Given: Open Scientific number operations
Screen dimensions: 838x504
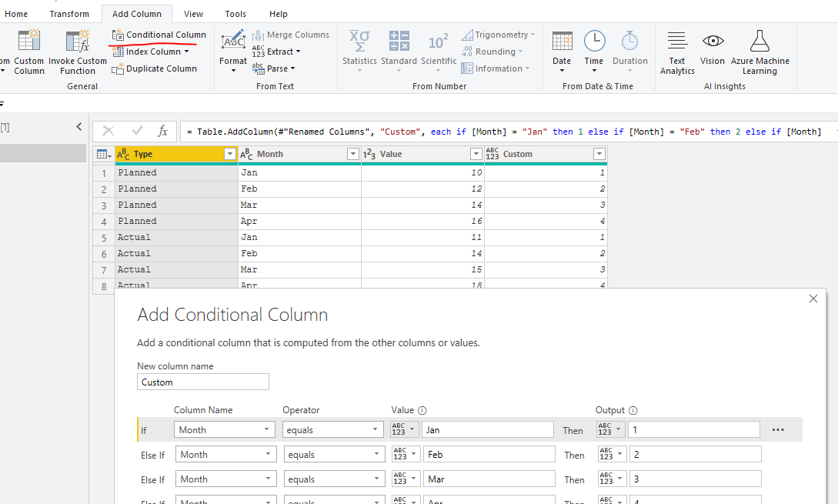Looking at the screenshot, I should click(x=439, y=52).
